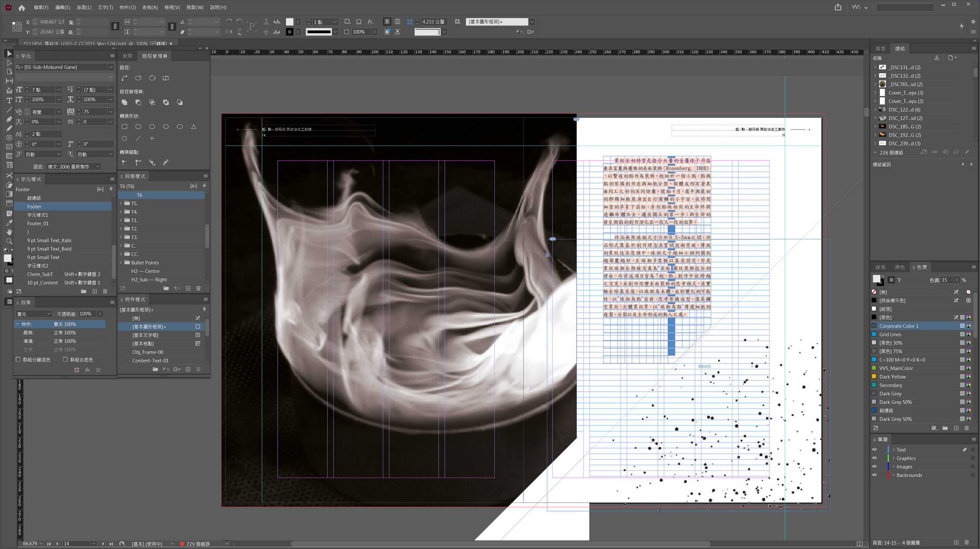
Task: Click the ellipse convert shape icon
Action: pos(179,127)
